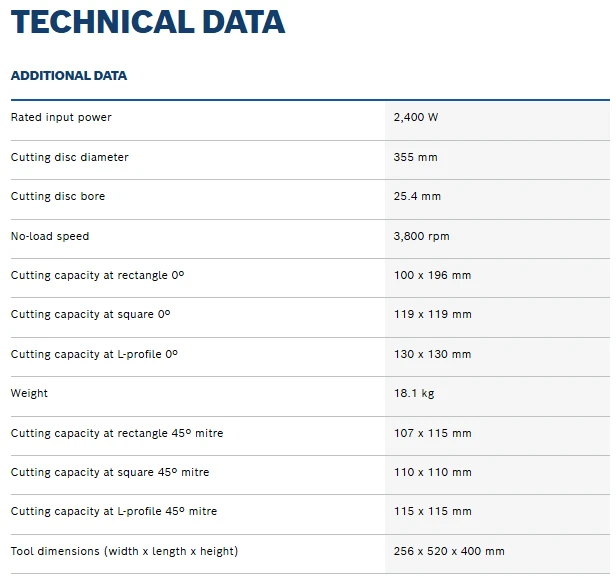
Task: Click Cutting capacity at rectangle 45° mitre
Action: tap(117, 433)
